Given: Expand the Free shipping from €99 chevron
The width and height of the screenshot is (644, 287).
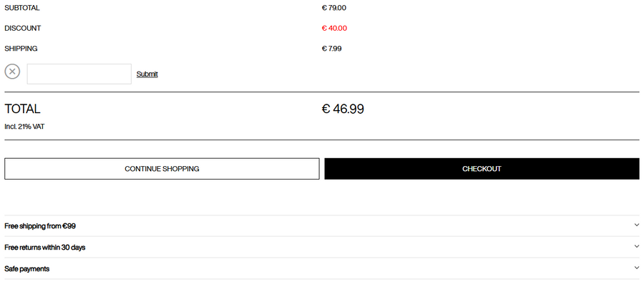Looking at the screenshot, I should [636, 225].
